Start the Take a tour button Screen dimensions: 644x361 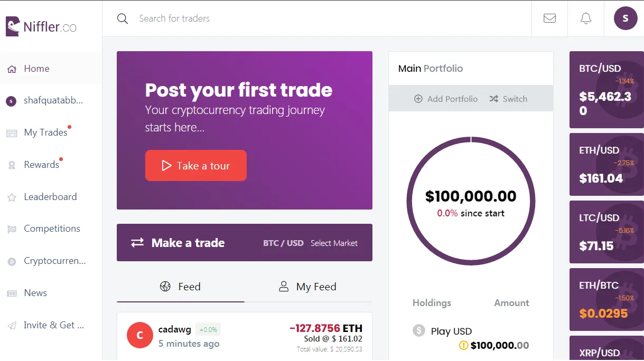pyautogui.click(x=196, y=166)
